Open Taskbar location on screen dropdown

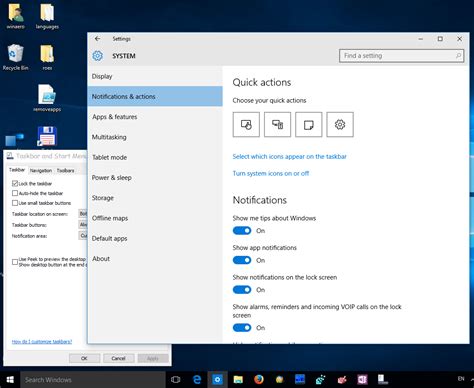coord(83,214)
